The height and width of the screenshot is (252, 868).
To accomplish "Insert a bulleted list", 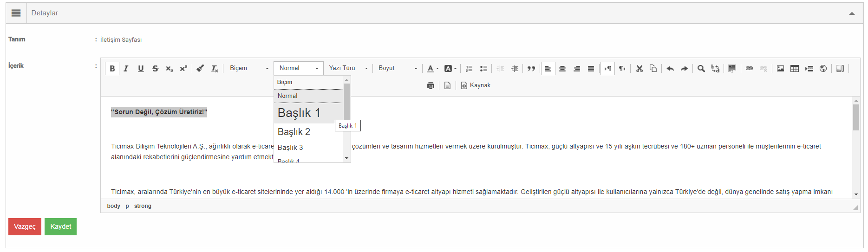I will click(483, 68).
